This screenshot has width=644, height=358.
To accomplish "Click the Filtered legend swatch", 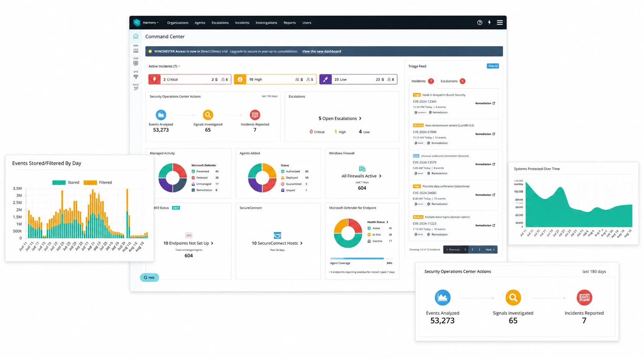I will [90, 183].
